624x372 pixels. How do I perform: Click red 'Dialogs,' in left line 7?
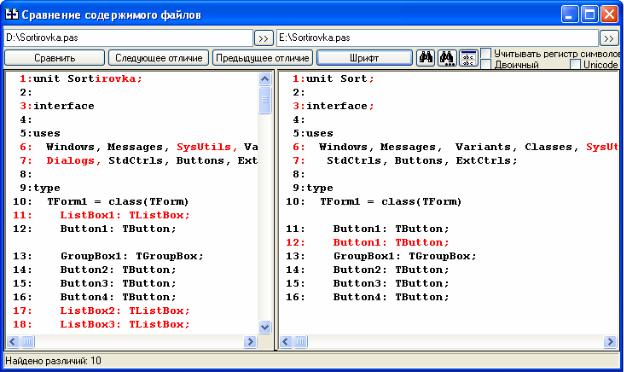pyautogui.click(x=74, y=161)
